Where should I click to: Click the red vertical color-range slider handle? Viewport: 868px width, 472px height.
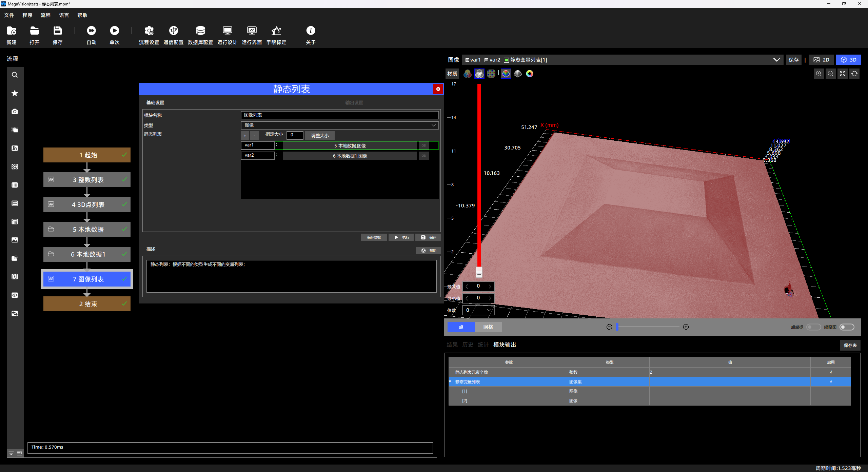coord(479,272)
